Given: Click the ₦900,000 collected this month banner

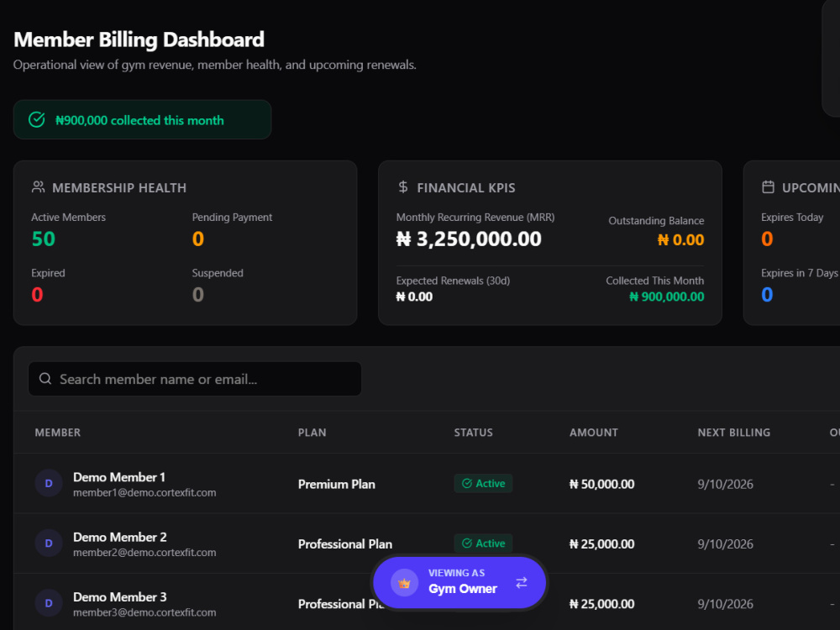Looking at the screenshot, I should tap(143, 119).
